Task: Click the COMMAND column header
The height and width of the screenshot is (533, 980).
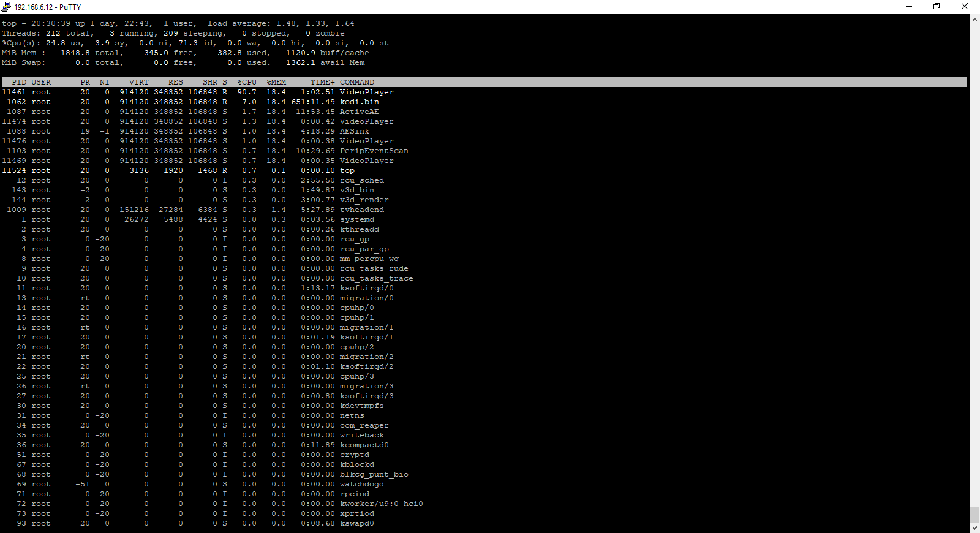Action: pos(357,82)
